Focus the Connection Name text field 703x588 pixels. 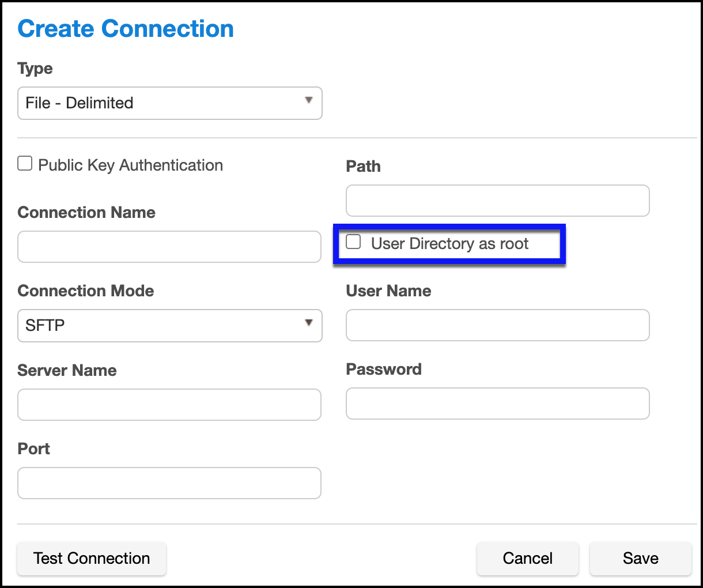169,247
